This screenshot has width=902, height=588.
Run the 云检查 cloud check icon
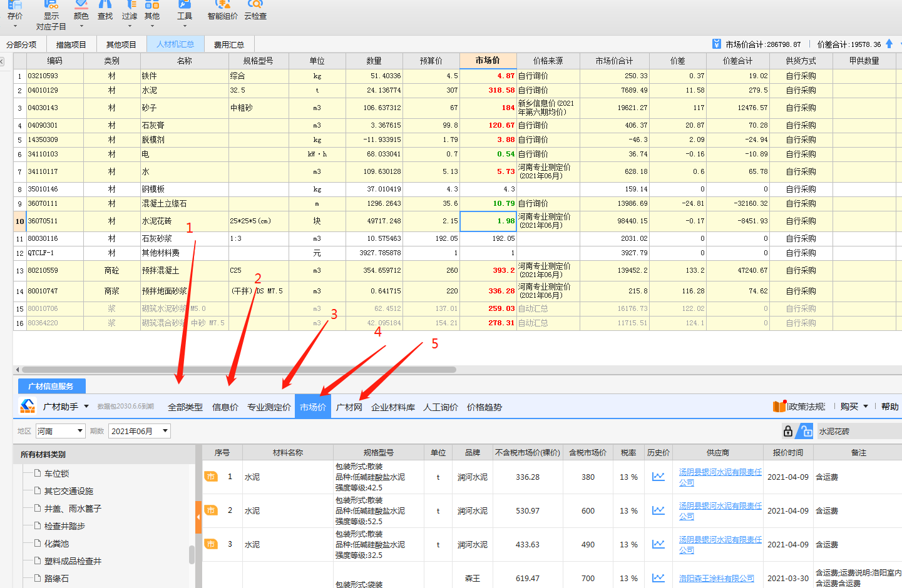tap(255, 5)
